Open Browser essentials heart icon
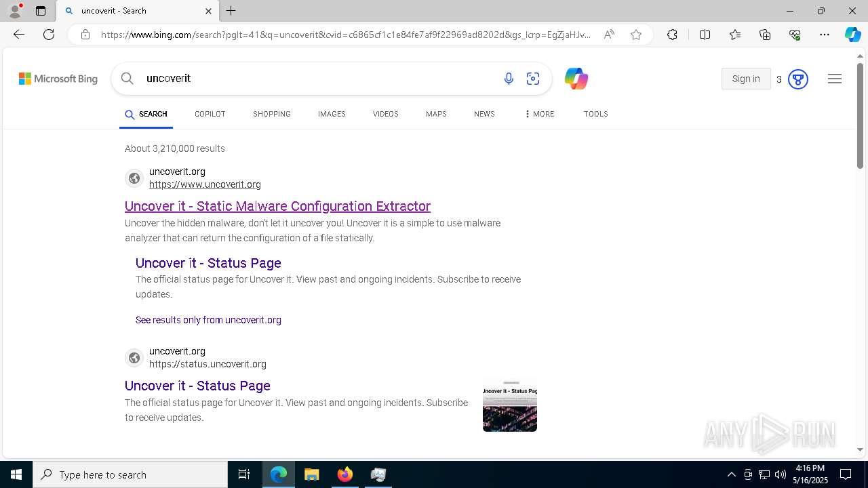The image size is (868, 488). point(795,35)
